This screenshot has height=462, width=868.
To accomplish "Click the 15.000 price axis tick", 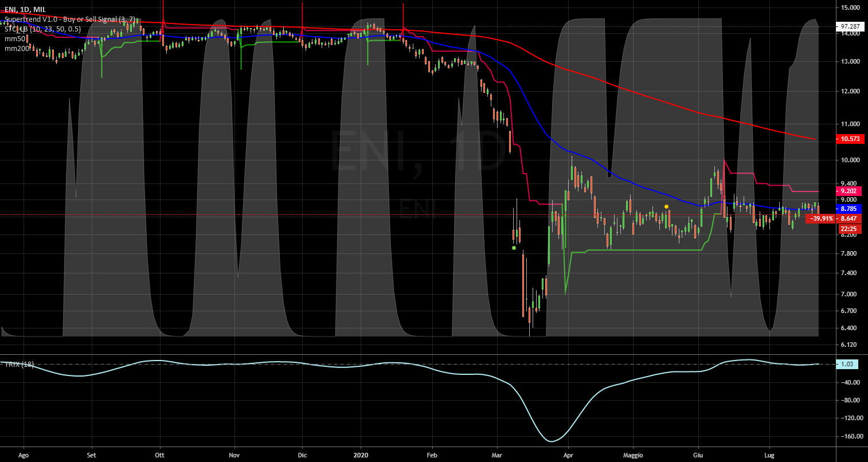I will pyautogui.click(x=851, y=7).
